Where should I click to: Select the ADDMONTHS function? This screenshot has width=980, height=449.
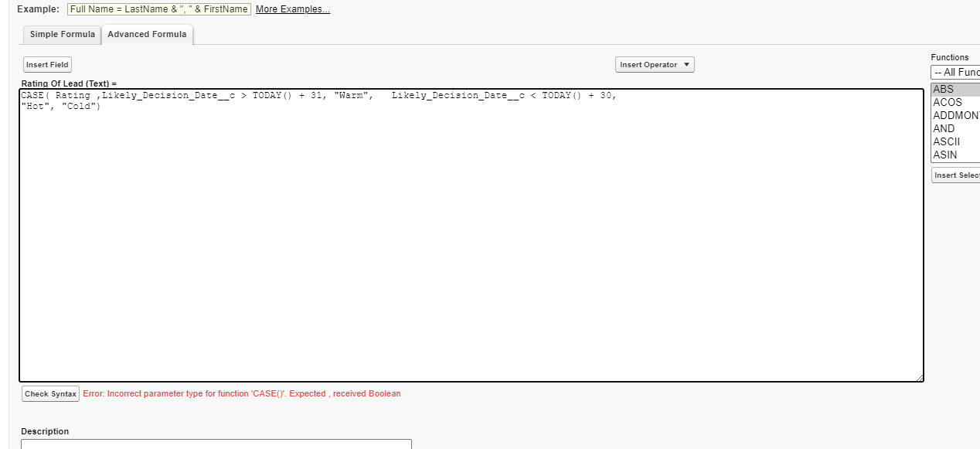click(x=953, y=114)
